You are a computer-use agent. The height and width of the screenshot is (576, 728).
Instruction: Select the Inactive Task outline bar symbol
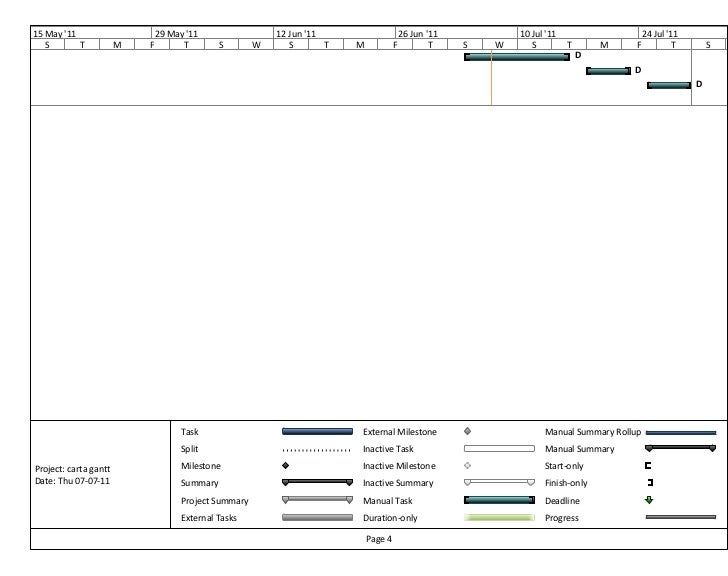coord(499,449)
